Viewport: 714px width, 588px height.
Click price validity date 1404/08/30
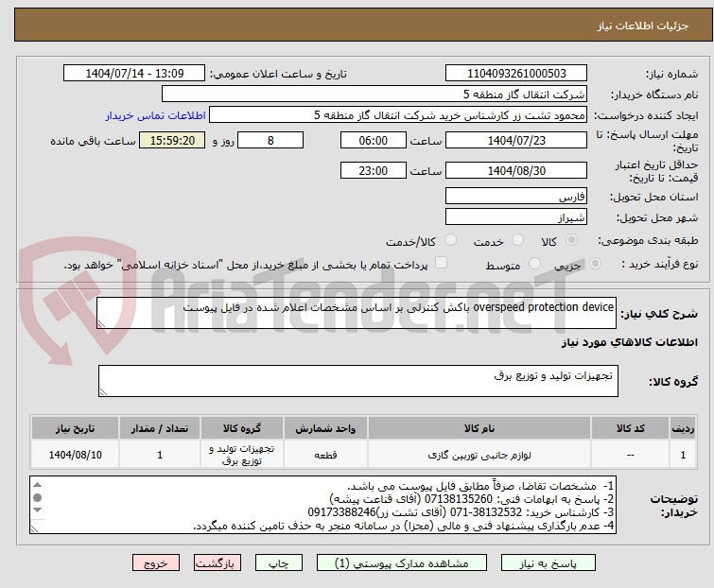[x=516, y=171]
